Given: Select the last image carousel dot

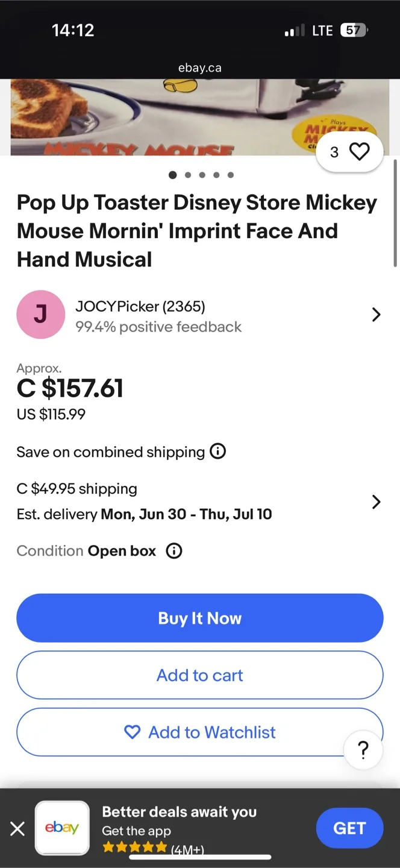Looking at the screenshot, I should click(x=231, y=175).
